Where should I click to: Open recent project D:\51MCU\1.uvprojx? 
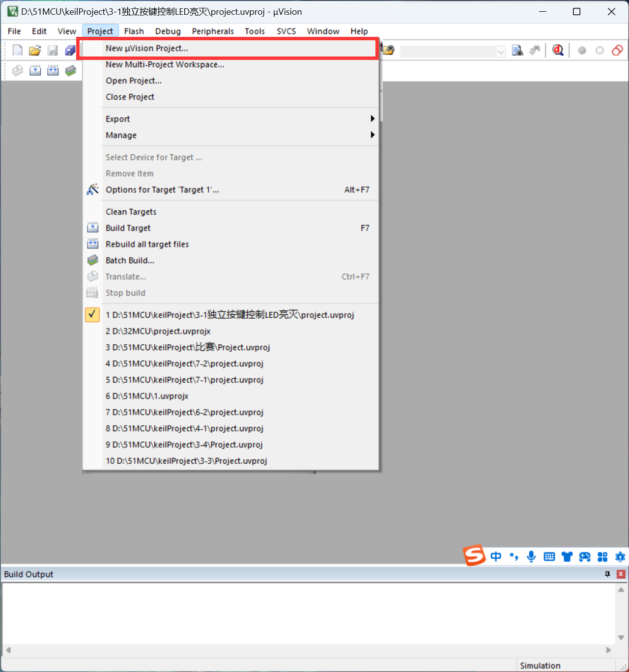[230, 396]
